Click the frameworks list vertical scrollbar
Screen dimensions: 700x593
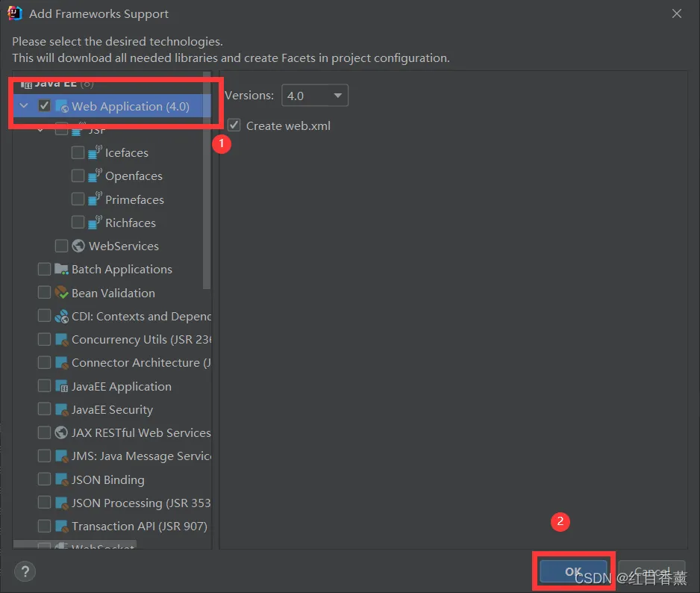pos(206,181)
